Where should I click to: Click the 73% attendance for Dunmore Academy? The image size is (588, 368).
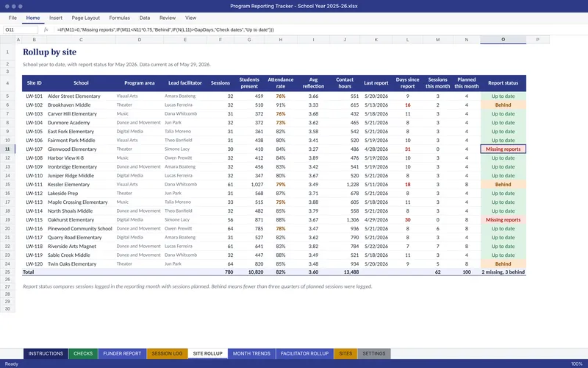tap(281, 123)
